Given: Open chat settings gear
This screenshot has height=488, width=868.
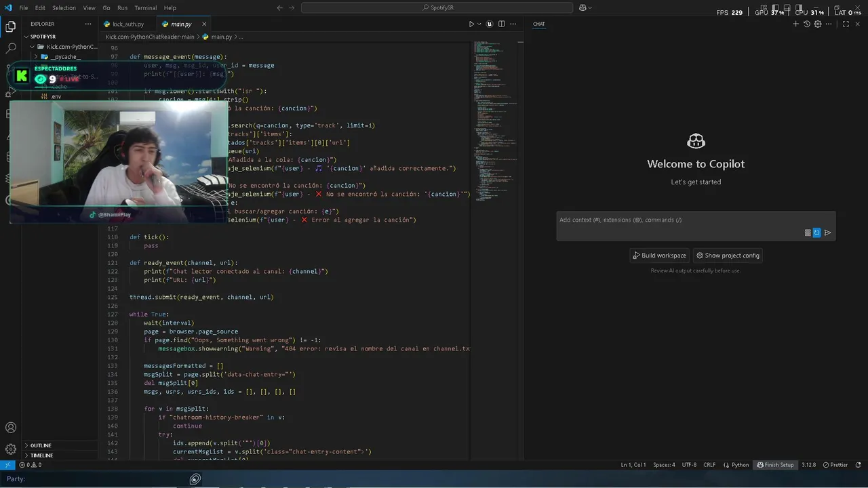Looking at the screenshot, I should [x=818, y=24].
